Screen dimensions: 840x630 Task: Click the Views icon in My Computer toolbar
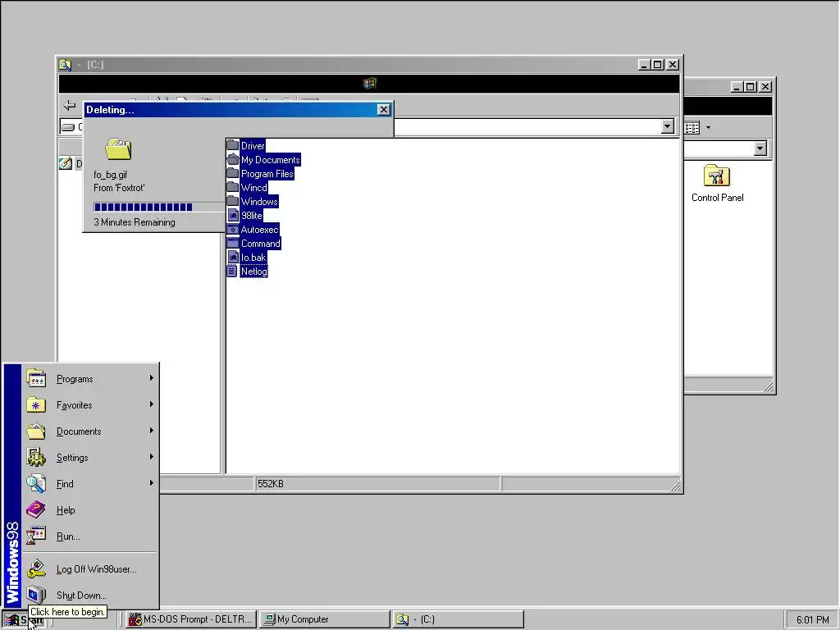(x=692, y=127)
